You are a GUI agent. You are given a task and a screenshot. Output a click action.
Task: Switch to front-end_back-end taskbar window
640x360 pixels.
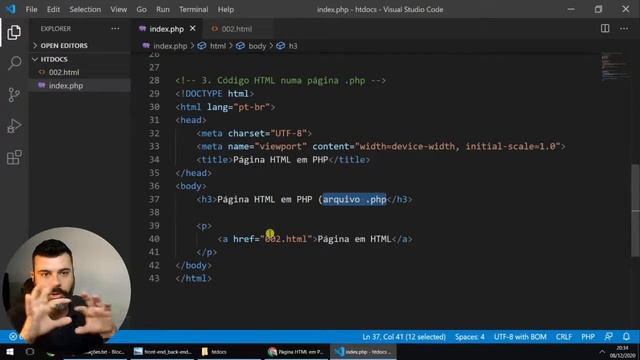tap(163, 351)
